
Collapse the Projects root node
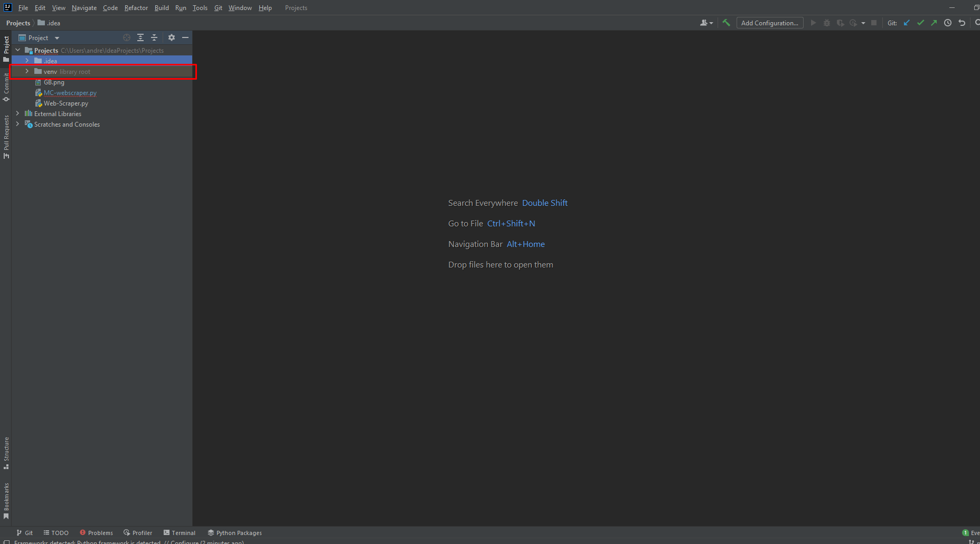tap(18, 50)
